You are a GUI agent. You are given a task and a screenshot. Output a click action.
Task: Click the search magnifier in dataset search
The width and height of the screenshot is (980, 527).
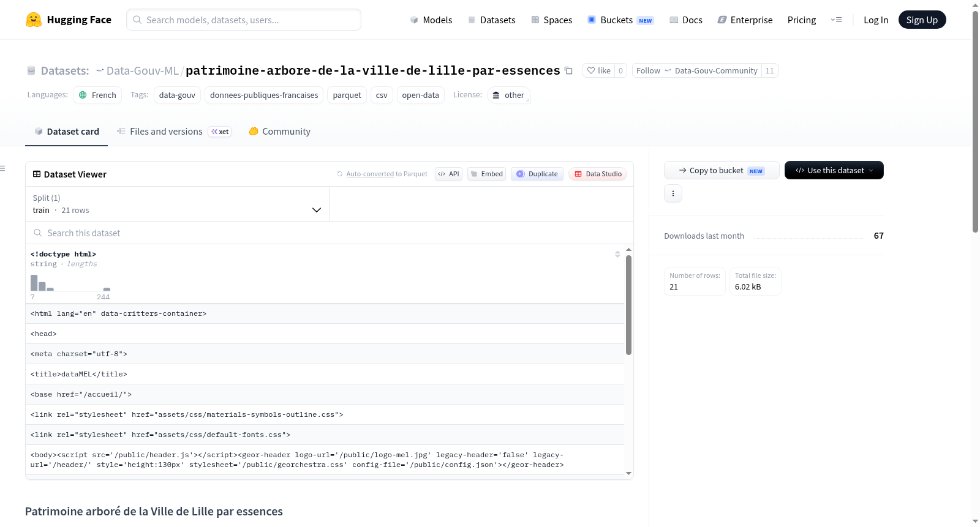point(38,233)
